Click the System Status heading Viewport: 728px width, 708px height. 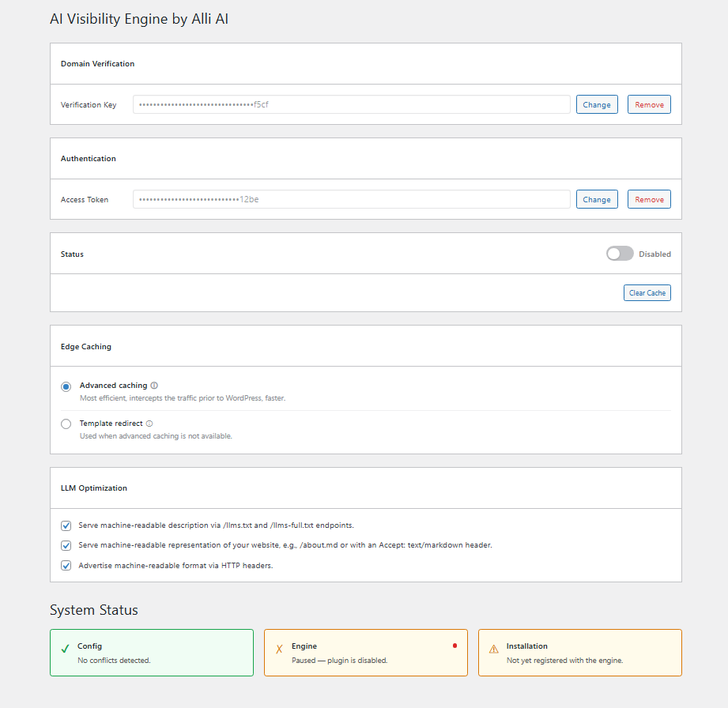coord(94,609)
